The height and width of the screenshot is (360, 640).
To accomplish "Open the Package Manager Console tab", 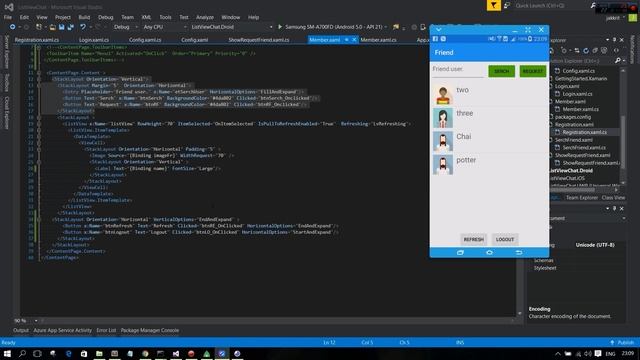I will click(x=150, y=330).
